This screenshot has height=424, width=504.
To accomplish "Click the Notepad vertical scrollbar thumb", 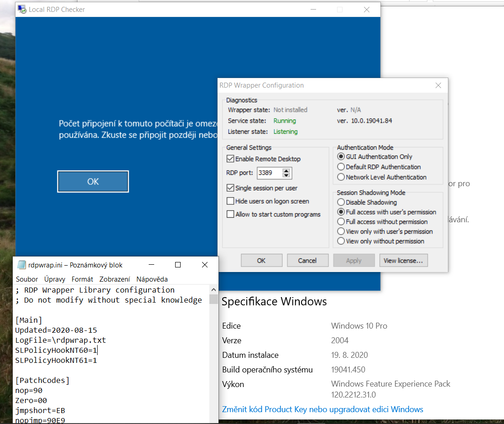I will tap(214, 299).
